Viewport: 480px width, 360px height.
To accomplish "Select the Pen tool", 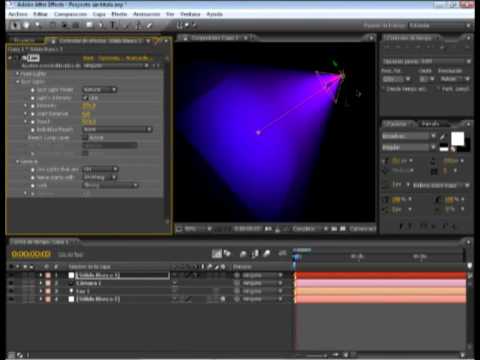I will coord(101,25).
